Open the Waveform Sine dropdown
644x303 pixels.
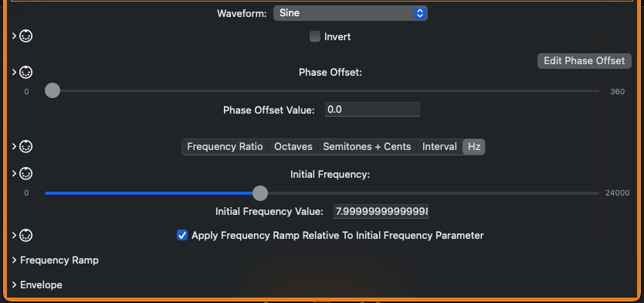(351, 13)
